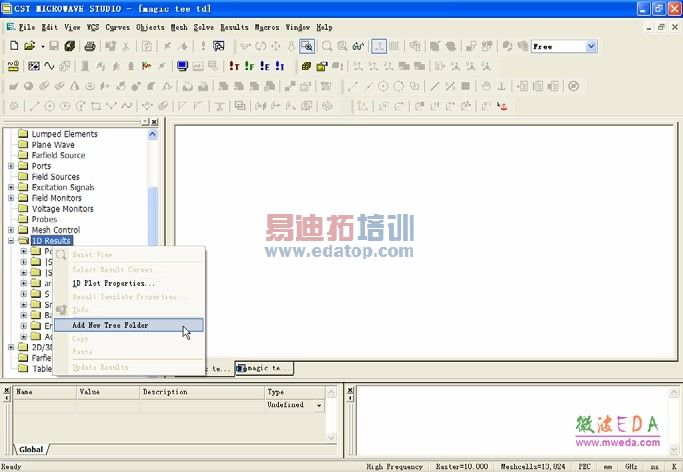Close the message window panel
683x472 pixels.
350,390
